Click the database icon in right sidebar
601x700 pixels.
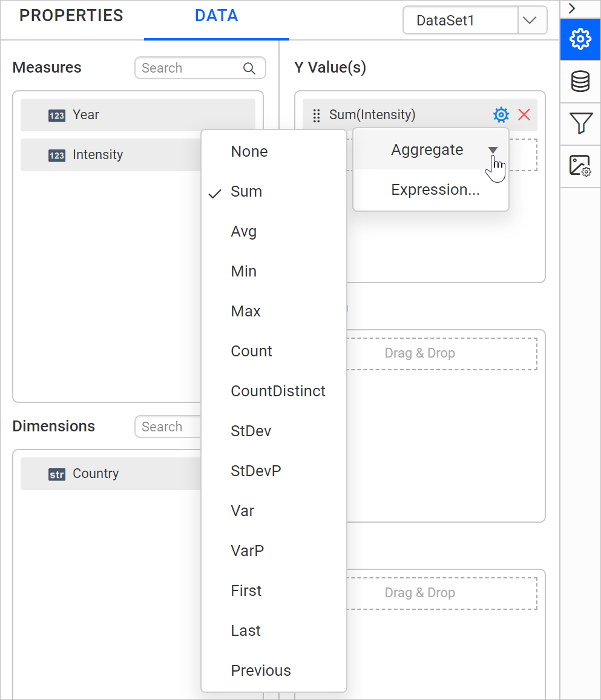point(580,81)
